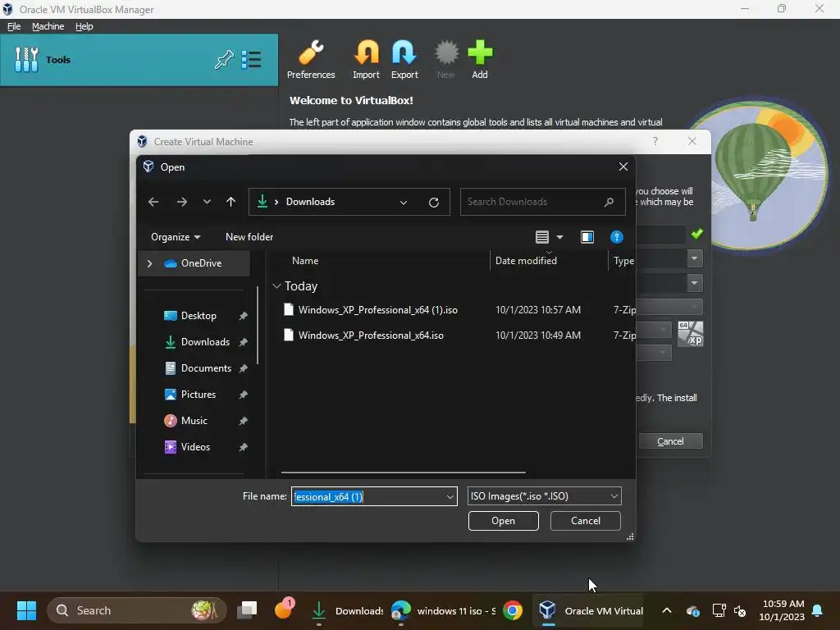Unpin the Desktop quick access pin
This screenshot has height=630, width=840.
(x=243, y=316)
